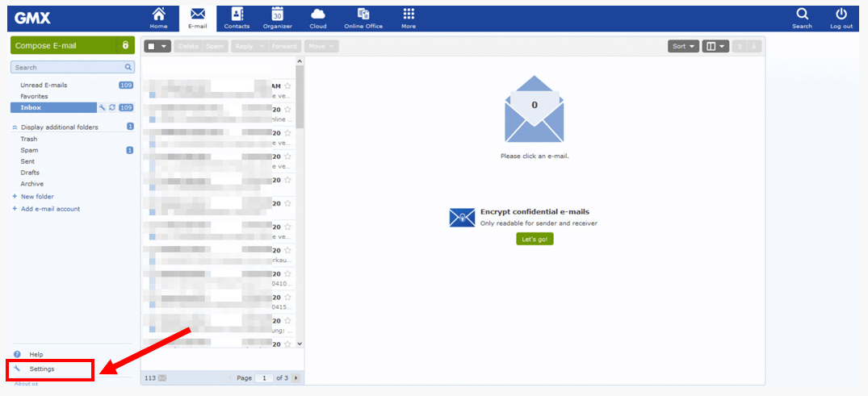
Task: Click the mail list scroll-down arrow
Action: [300, 344]
